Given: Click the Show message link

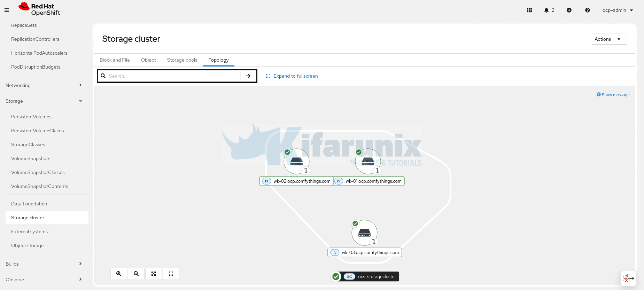Looking at the screenshot, I should click(615, 95).
